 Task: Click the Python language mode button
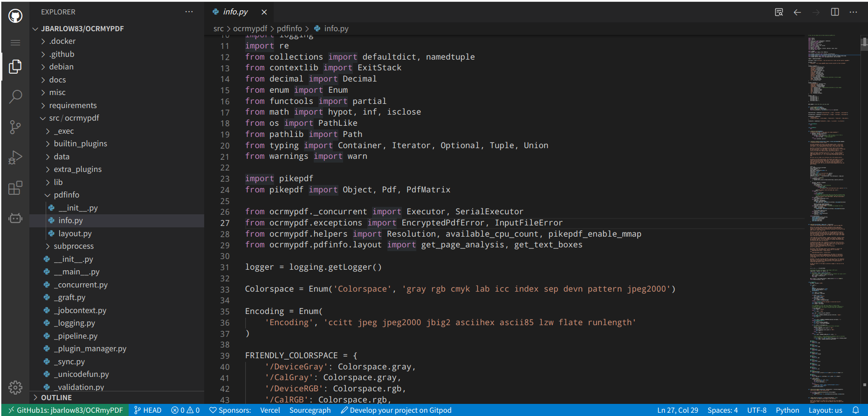(x=787, y=410)
